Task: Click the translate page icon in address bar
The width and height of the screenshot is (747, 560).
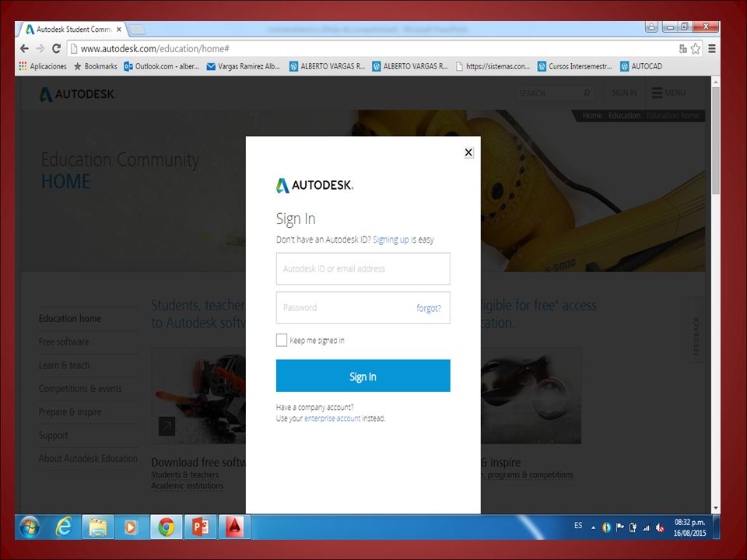Action: 682,48
